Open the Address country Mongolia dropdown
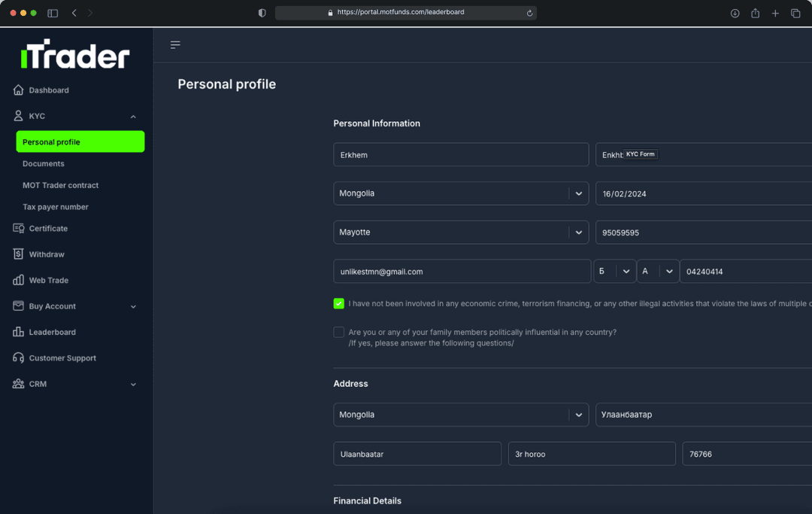 (578, 415)
